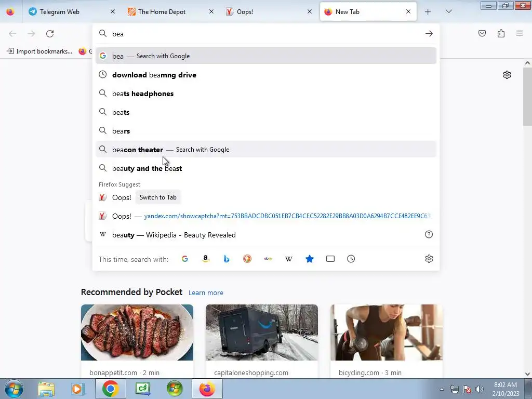Open Google Chrome from taskbar
Screen dimensions: 532x399
[110, 389]
